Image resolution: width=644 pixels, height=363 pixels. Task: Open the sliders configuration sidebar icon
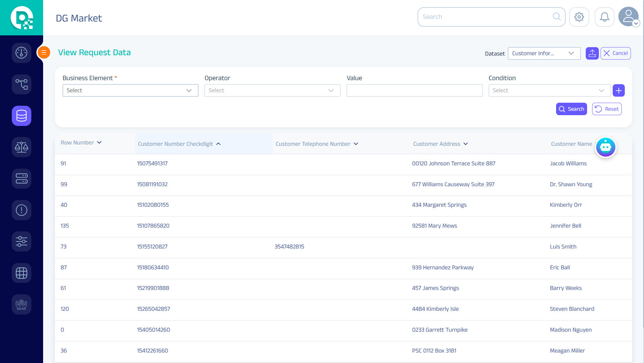pyautogui.click(x=22, y=241)
